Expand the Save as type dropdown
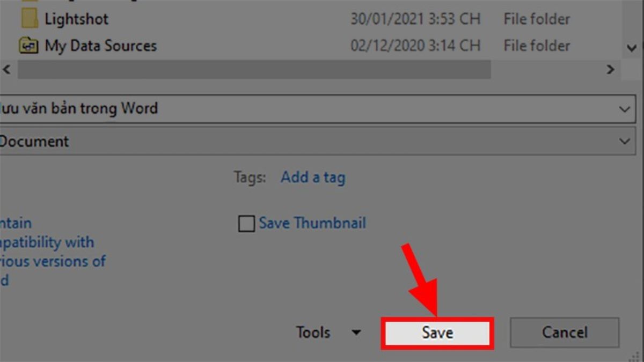This screenshot has height=362, width=644. click(624, 142)
